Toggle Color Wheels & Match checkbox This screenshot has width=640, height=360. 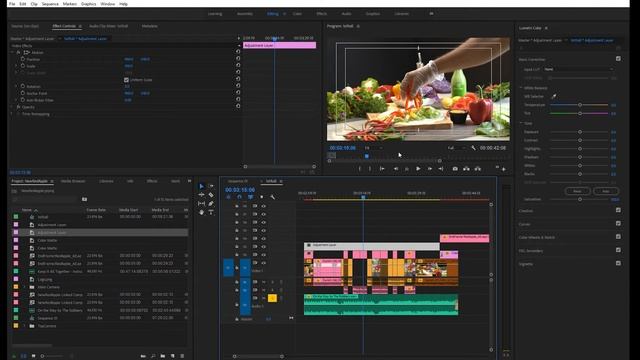[618, 237]
